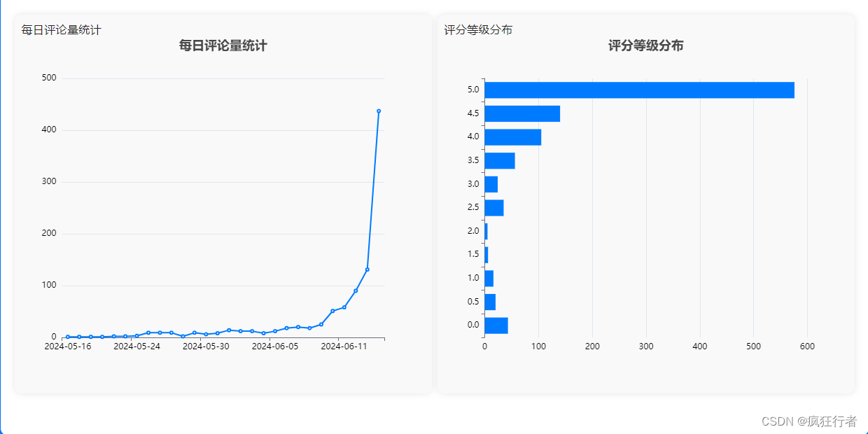Image resolution: width=868 pixels, height=434 pixels.
Task: Click the 4.5 rating bar
Action: pos(521,113)
